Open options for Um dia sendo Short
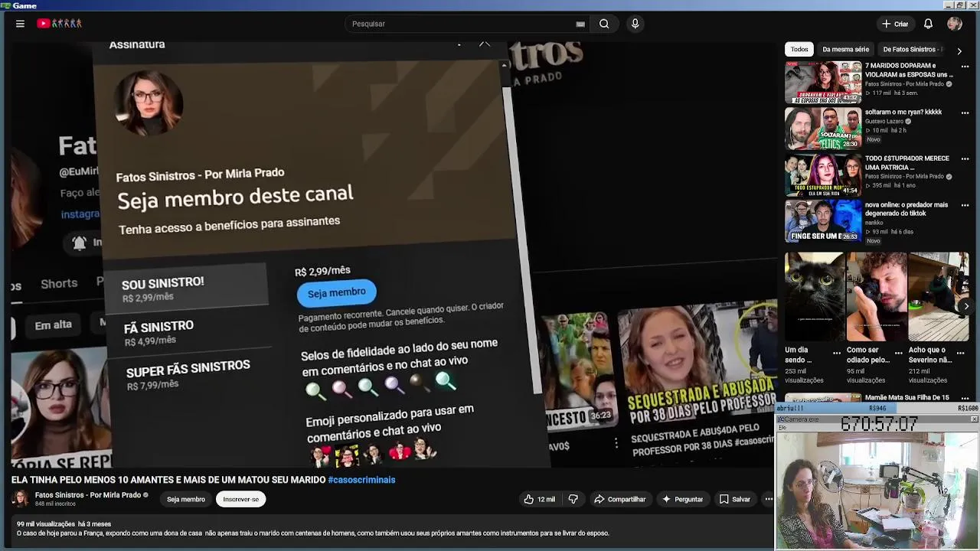Viewport: 980px width, 551px height. [x=836, y=353]
